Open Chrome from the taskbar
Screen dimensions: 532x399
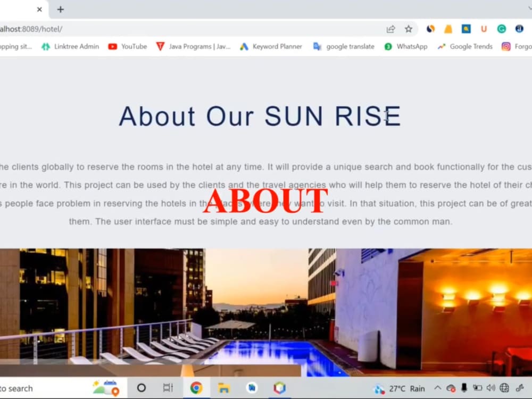click(197, 388)
